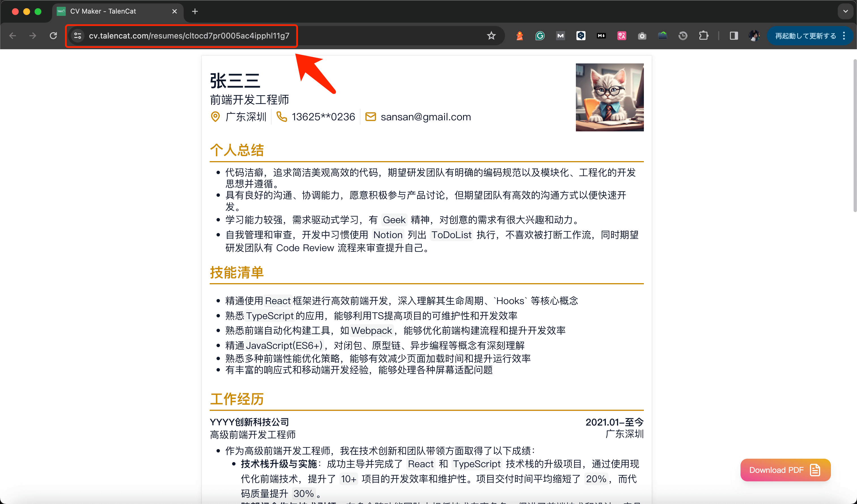The height and width of the screenshot is (504, 857).
Task: Click company name YYYY创新科技公司
Action: 249,422
